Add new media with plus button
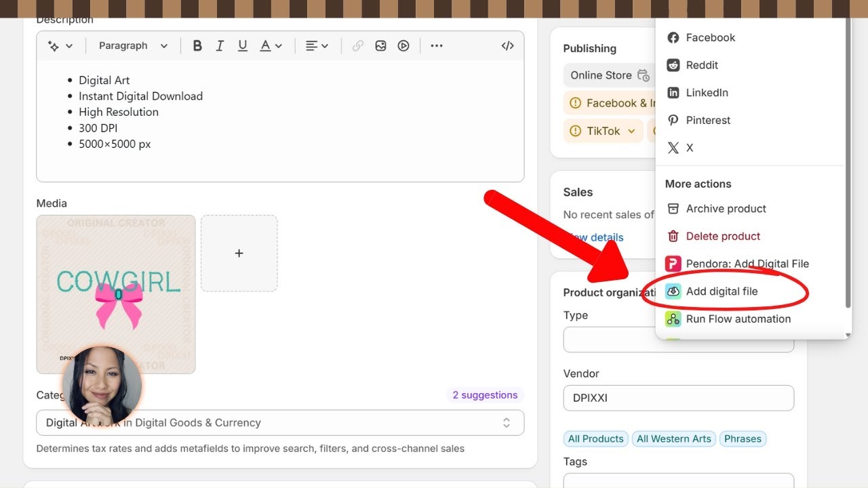 click(239, 253)
